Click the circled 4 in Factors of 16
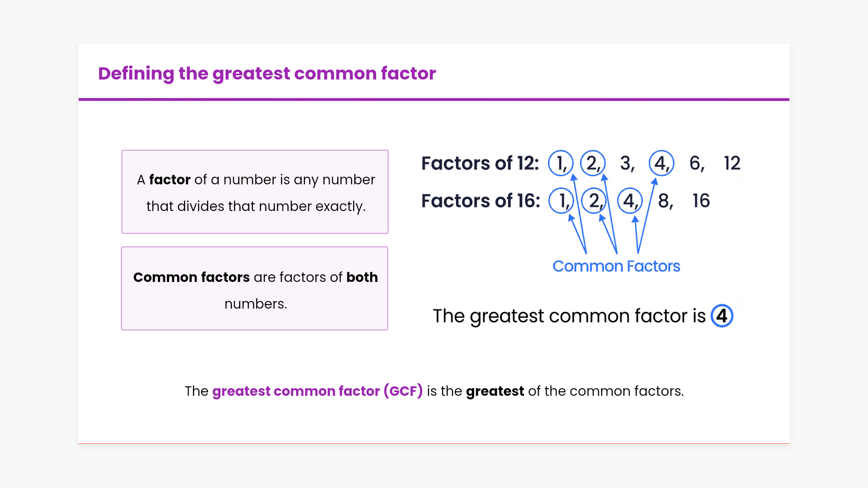Screen dimensions: 868x488 [630, 201]
